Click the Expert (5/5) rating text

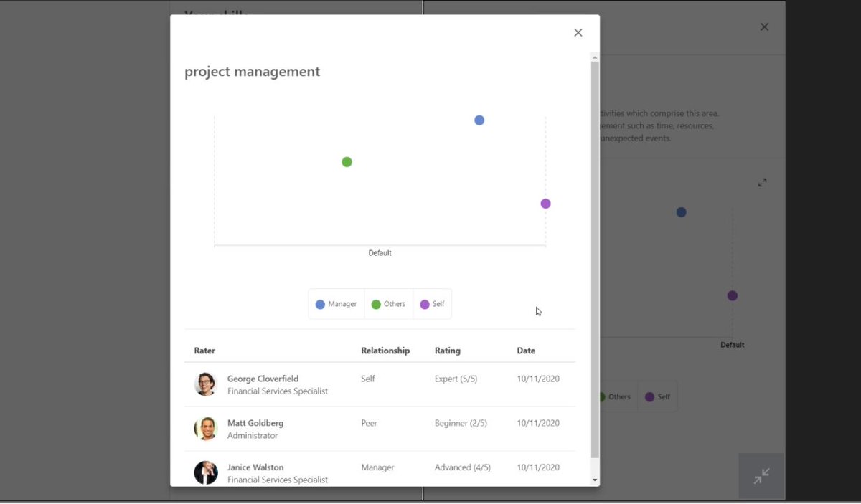tap(456, 379)
